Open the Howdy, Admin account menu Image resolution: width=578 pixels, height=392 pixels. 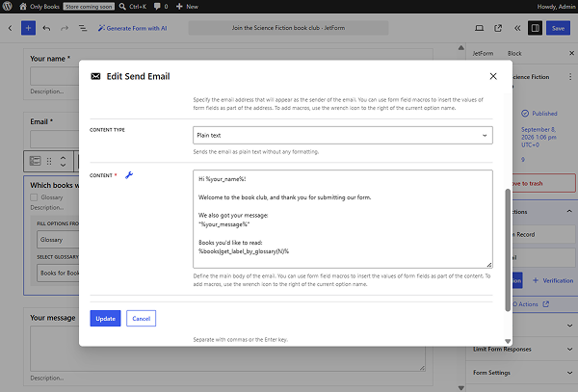point(556,7)
